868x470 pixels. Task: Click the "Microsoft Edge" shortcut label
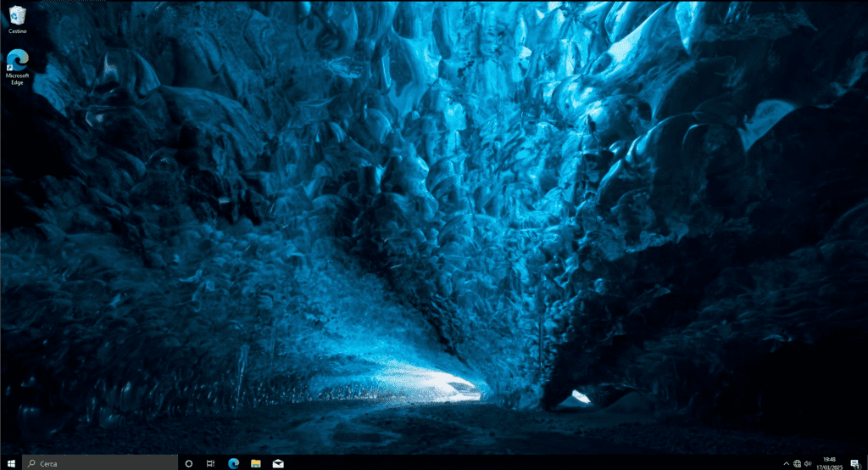point(17,79)
